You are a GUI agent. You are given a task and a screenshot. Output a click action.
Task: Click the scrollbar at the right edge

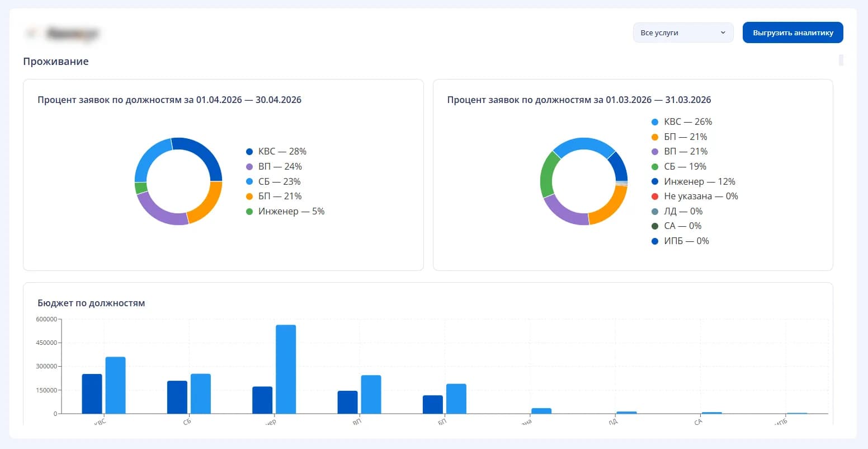(841, 60)
